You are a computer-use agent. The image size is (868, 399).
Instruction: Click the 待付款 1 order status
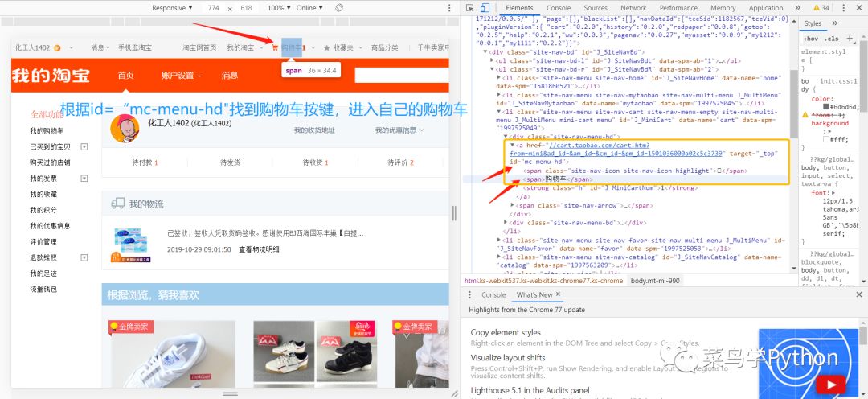click(145, 162)
